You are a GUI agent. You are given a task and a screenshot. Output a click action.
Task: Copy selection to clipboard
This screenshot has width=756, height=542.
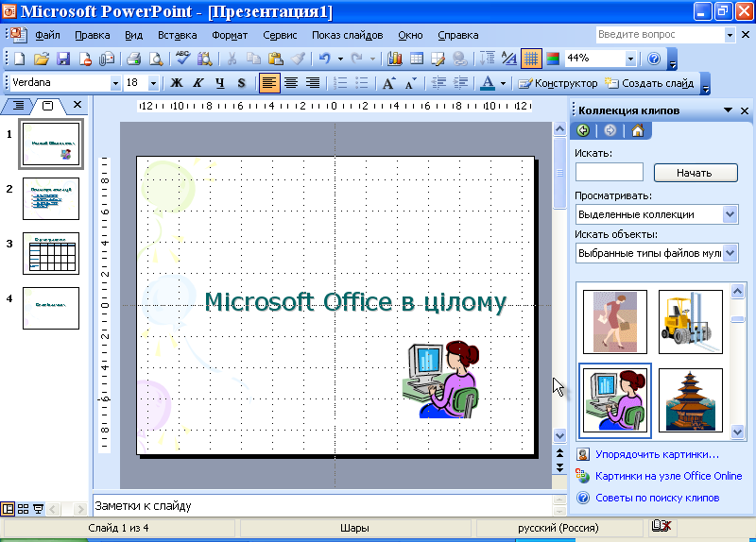[x=253, y=59]
